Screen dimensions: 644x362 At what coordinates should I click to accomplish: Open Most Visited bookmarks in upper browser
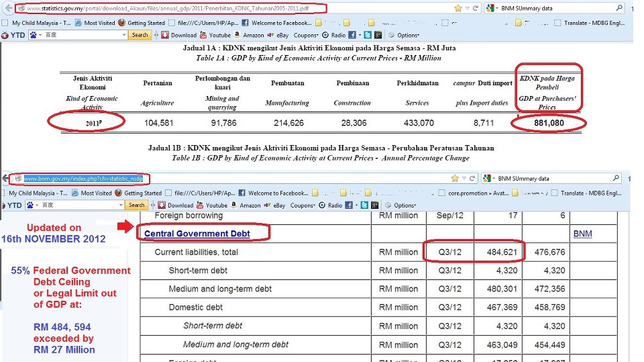coord(95,23)
